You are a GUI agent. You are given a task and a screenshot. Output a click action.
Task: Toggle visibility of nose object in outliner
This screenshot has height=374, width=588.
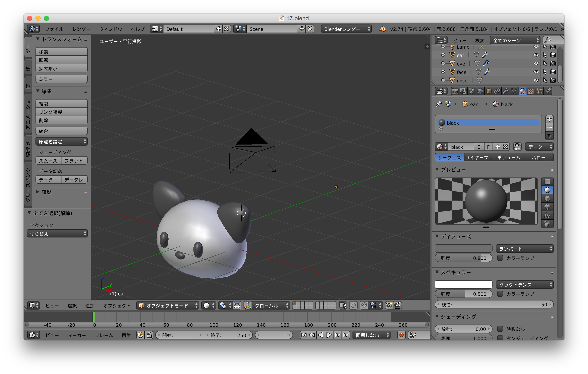click(535, 81)
